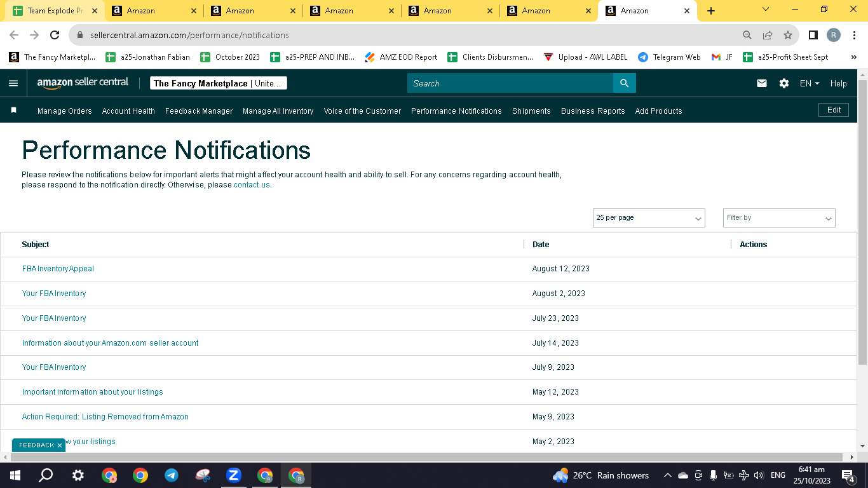Image resolution: width=868 pixels, height=488 pixels.
Task: Click Add Products in the nav bar
Action: point(658,111)
